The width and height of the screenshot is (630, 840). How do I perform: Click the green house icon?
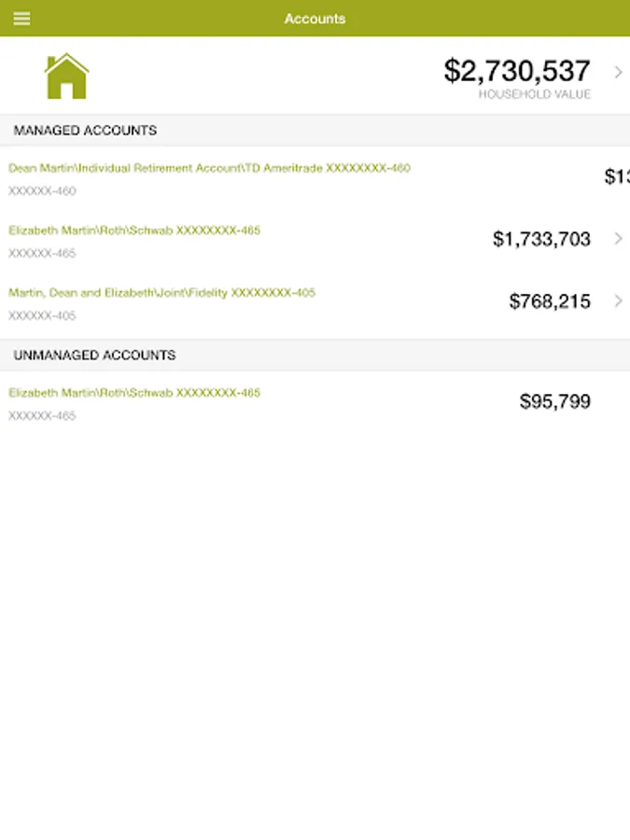tap(66, 77)
